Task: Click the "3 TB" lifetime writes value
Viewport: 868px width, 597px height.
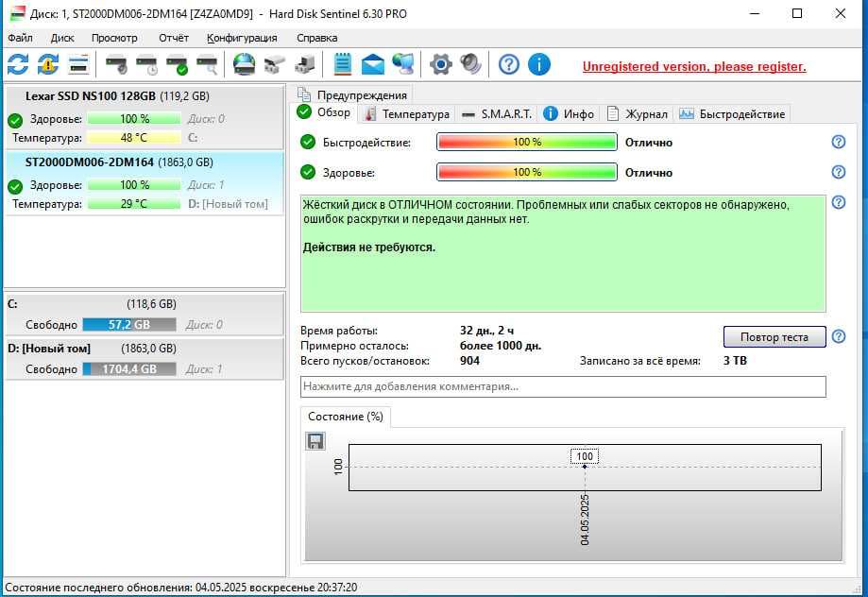Action: click(735, 361)
